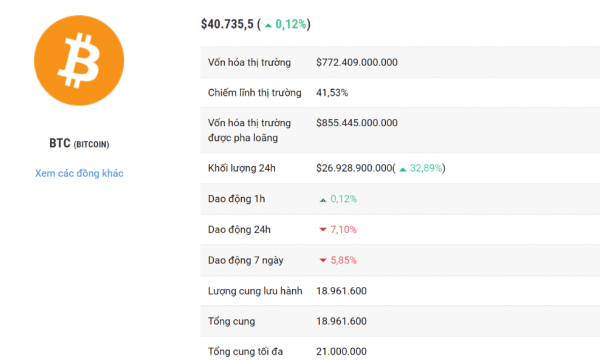Select the $855.445.000.000 diluted cap value

(x=357, y=123)
